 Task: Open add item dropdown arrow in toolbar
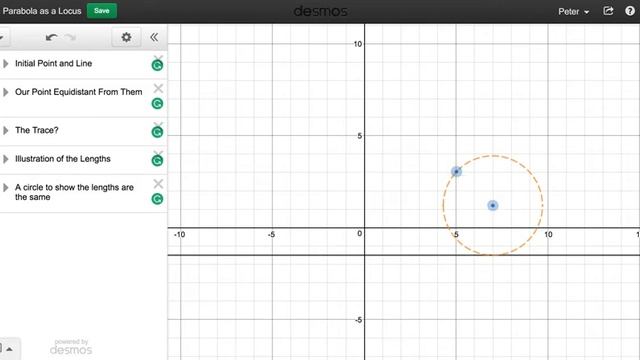pos(2,38)
